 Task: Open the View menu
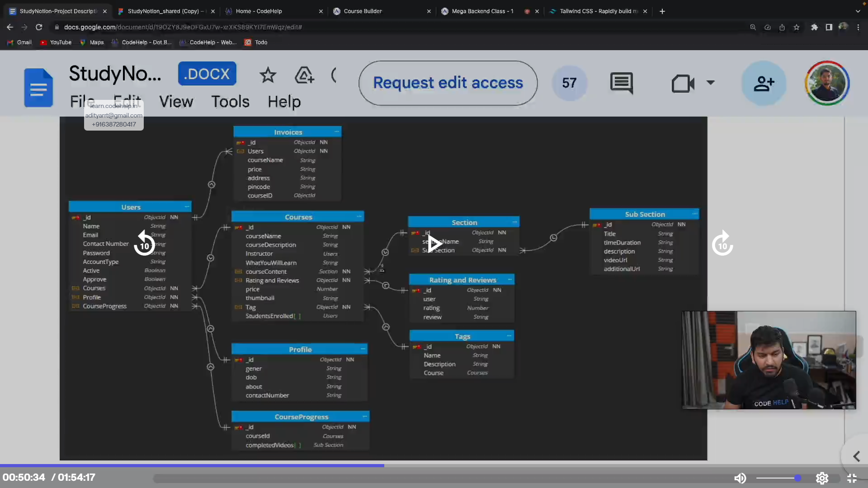tap(176, 102)
